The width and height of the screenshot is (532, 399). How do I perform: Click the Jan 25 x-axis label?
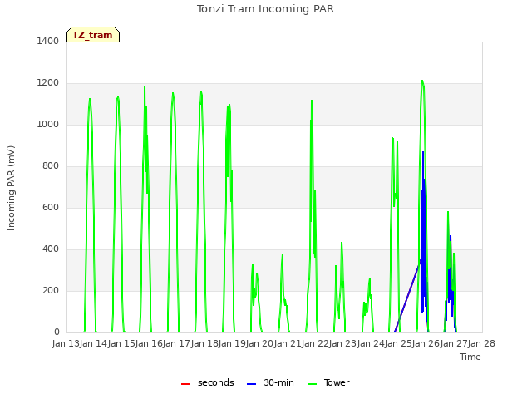pos(398,343)
